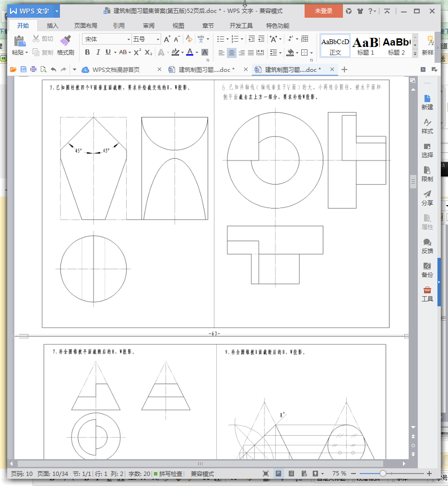Screen dimensions: 448x486
Task: Decrease font size with A- icon
Action: coord(177,39)
